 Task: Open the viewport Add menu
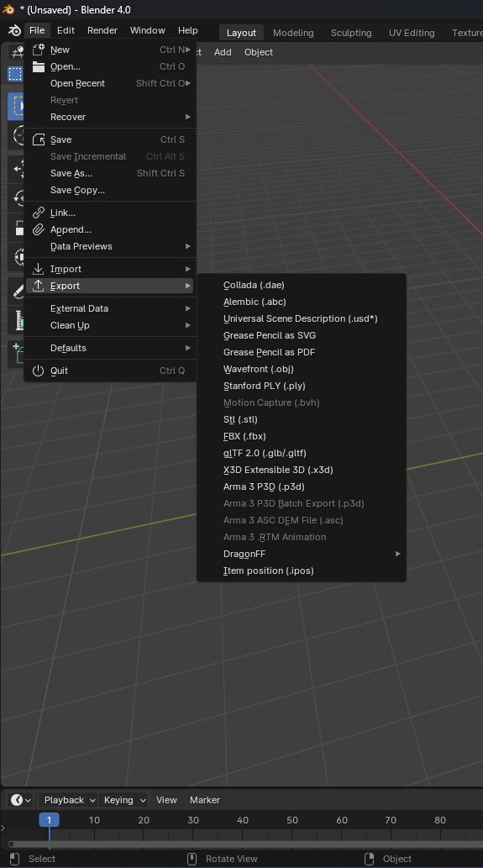[x=223, y=52]
